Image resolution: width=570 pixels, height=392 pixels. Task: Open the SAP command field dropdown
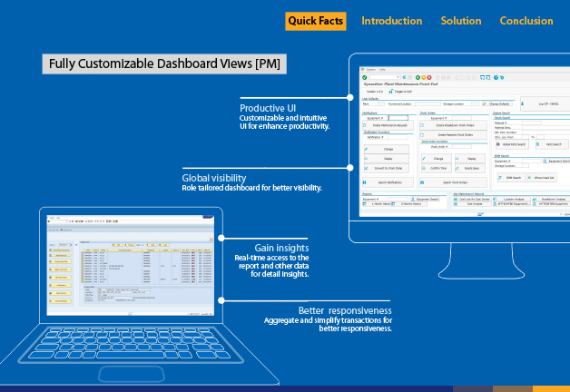click(x=398, y=78)
